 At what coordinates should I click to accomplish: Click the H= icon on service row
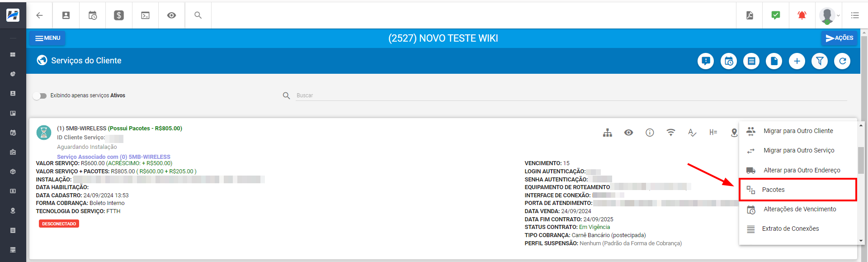tap(713, 133)
